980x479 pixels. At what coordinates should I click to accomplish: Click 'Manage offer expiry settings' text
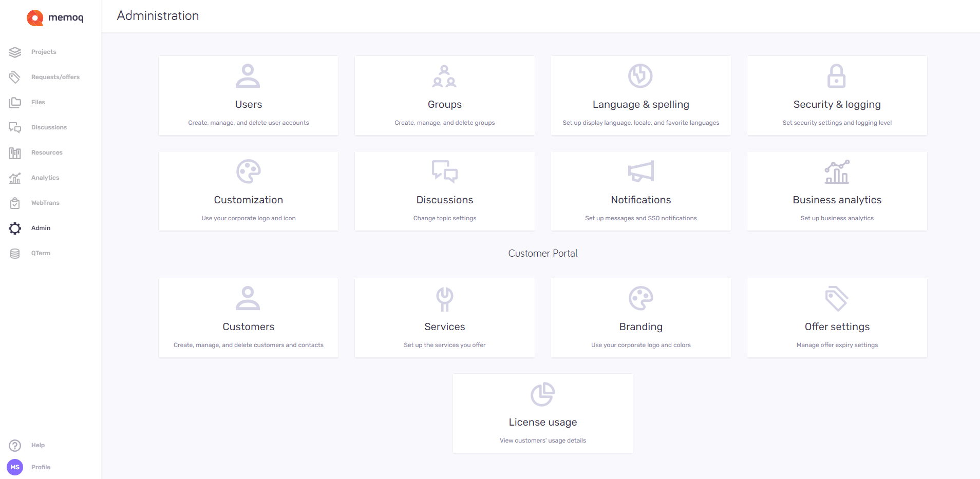[837, 345]
